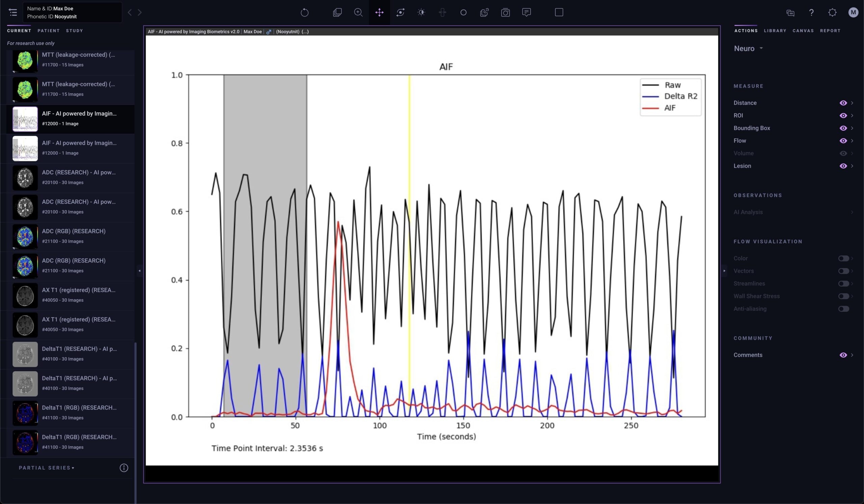Select the brightness contrast tool
The image size is (864, 504).
(422, 13)
